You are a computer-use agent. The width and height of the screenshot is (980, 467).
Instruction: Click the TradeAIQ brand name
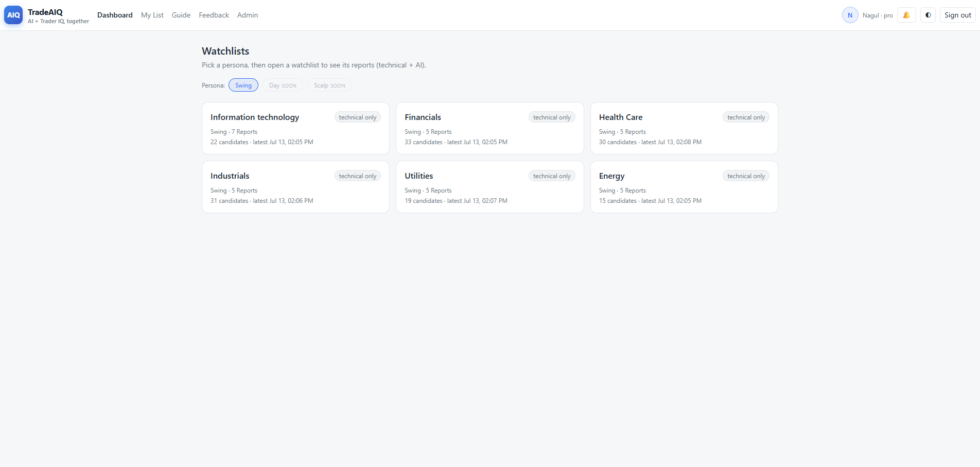coord(45,12)
